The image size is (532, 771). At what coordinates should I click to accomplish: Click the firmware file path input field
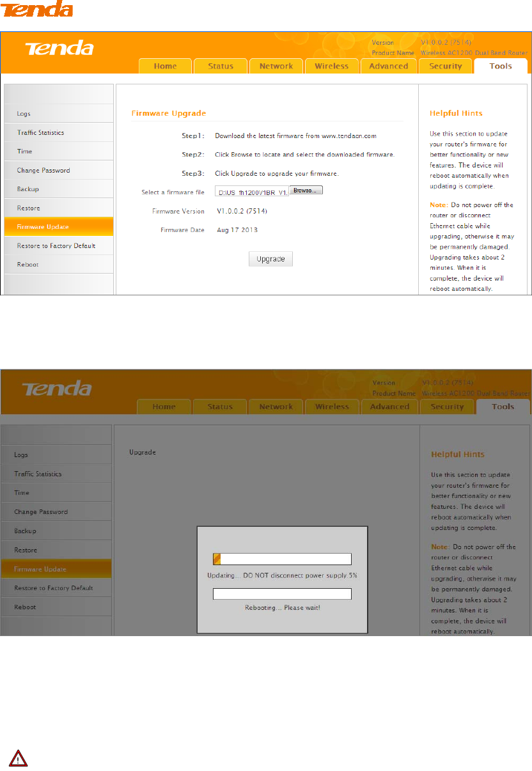click(x=252, y=192)
